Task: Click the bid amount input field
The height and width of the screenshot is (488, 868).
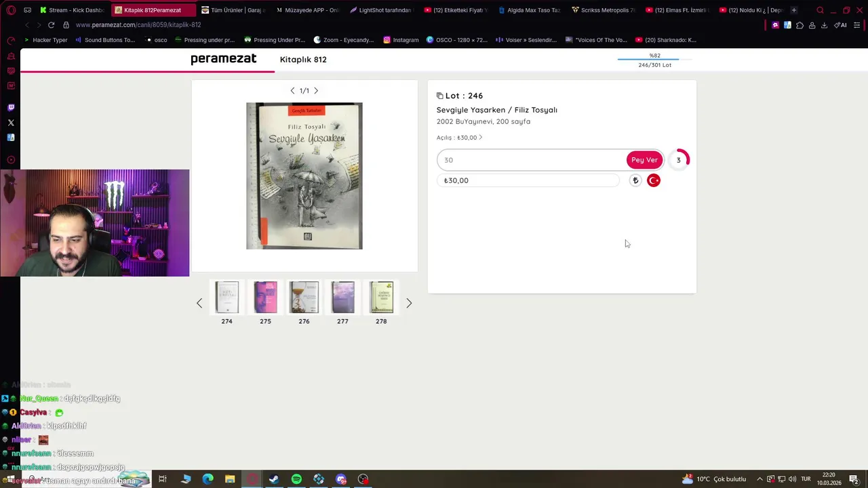Action: 532,160
